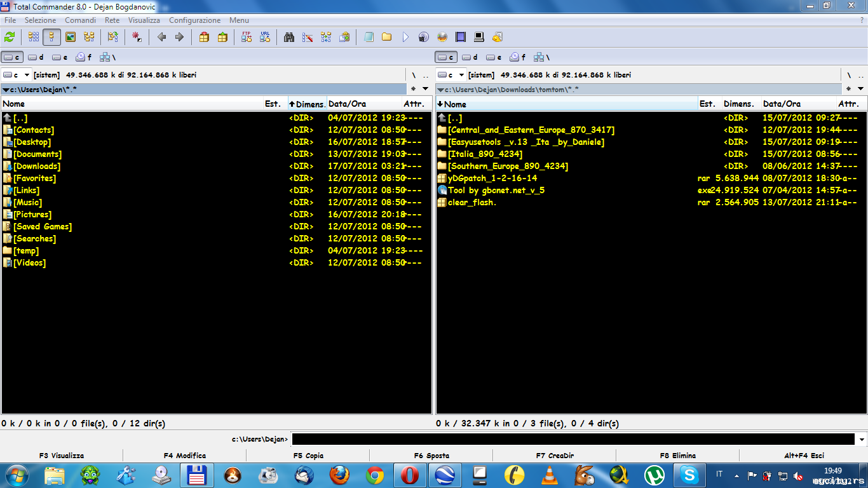Screen dimensions: 868x488
Task: Select the [Saved Games] folder row
Action: [216, 227]
